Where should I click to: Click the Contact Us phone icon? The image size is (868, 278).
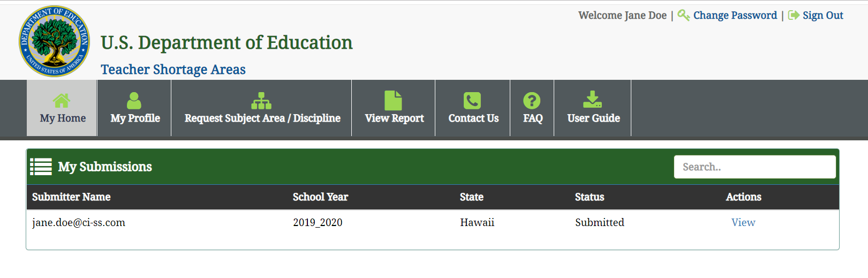point(472,101)
